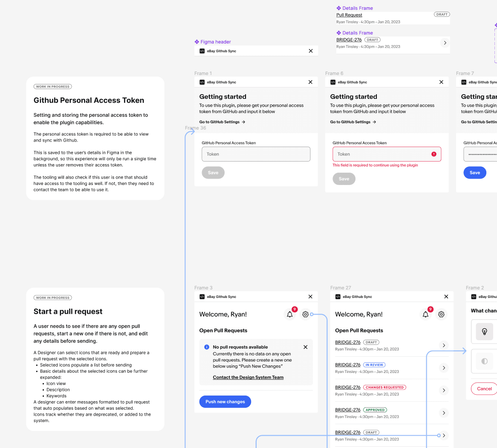Screen dimensions: 497x448
Task: Select the Frame 36 label
Action: click(195, 128)
